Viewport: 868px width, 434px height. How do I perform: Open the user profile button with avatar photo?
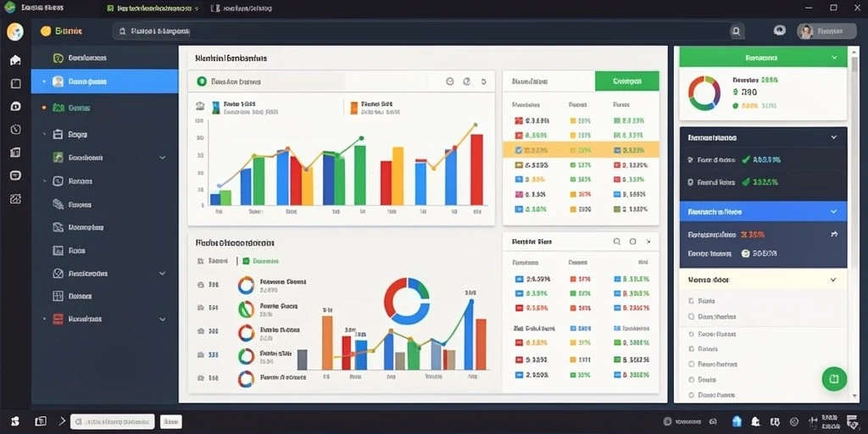(826, 31)
